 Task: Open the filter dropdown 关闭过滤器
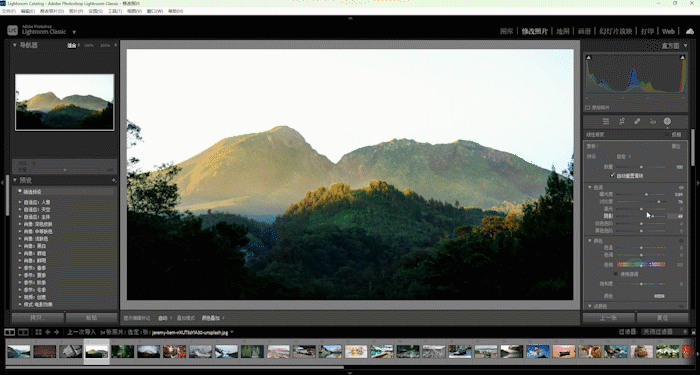661,332
